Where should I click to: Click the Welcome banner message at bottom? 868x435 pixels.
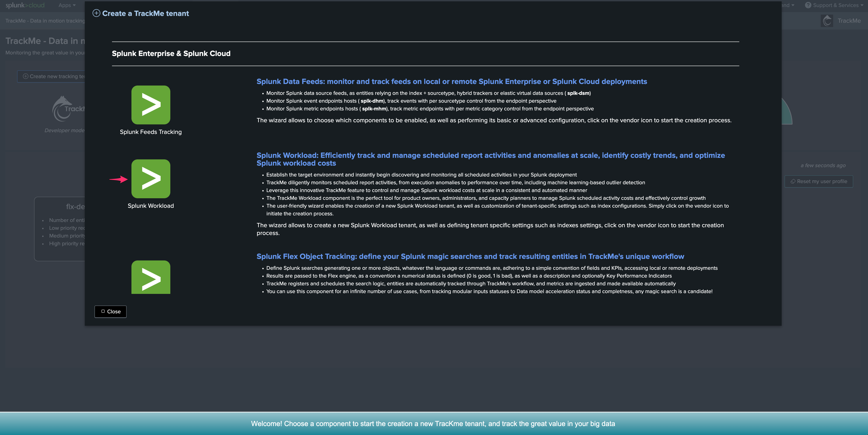(433, 424)
